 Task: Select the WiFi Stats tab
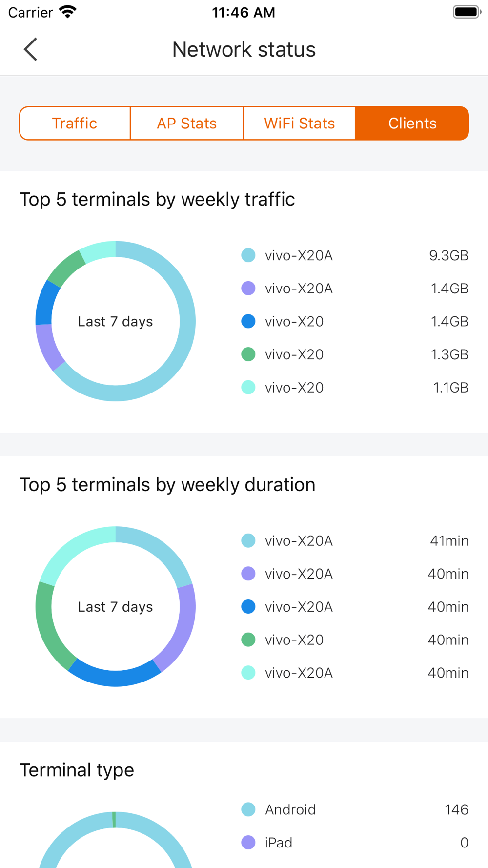point(299,123)
